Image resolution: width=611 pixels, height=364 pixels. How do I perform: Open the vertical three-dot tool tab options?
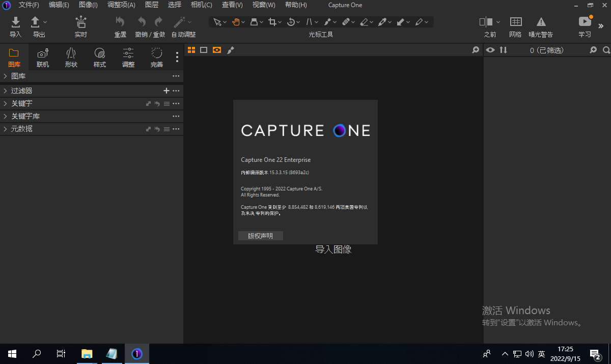[177, 57]
